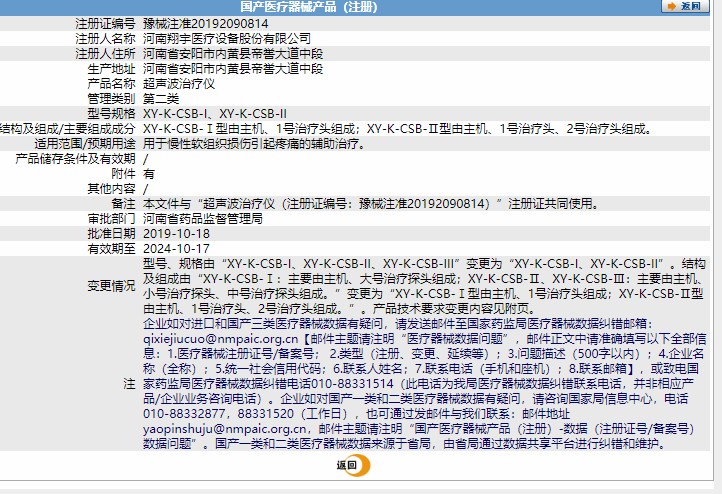Click the 附件 value 有
This screenshot has width=722, height=494.
tap(149, 174)
